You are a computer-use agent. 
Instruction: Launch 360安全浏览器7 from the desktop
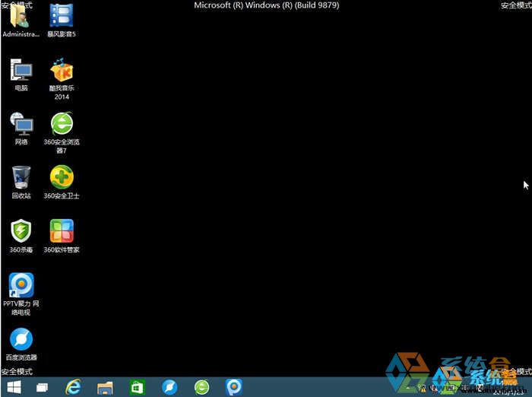[x=62, y=132]
